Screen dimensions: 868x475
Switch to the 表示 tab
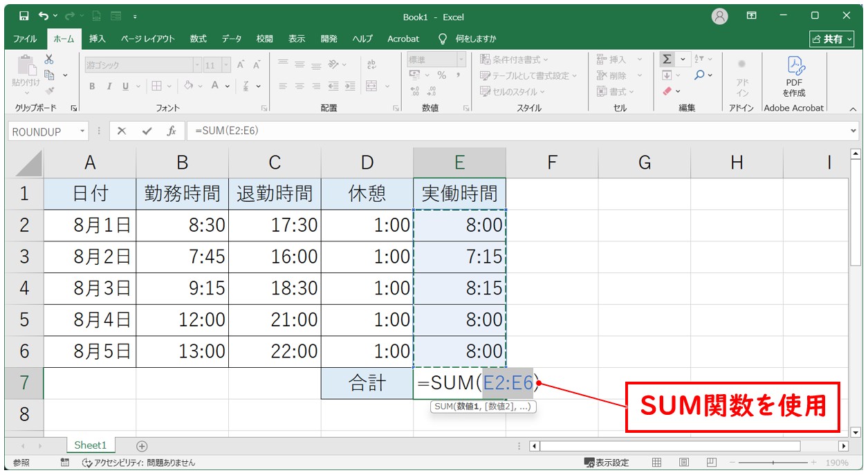coord(297,39)
